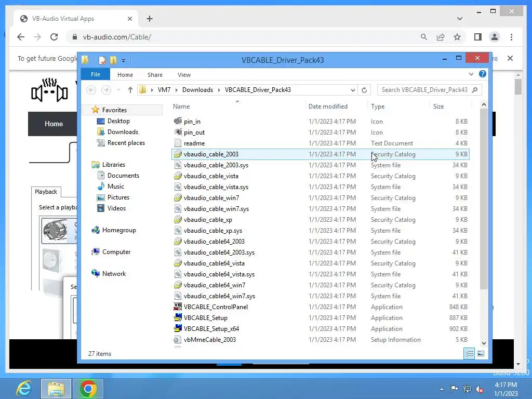The height and width of the screenshot is (399, 532).
Task: Open Downloads in Favorites
Action: coord(123,131)
